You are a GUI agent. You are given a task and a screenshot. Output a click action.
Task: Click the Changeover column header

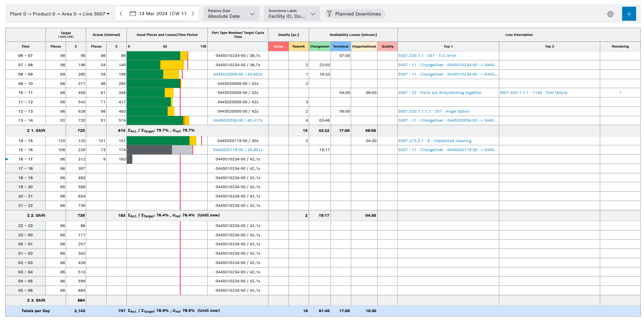(x=320, y=46)
